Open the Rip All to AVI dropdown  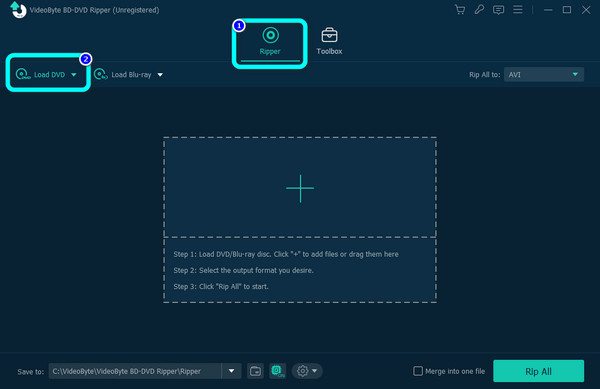click(x=544, y=75)
